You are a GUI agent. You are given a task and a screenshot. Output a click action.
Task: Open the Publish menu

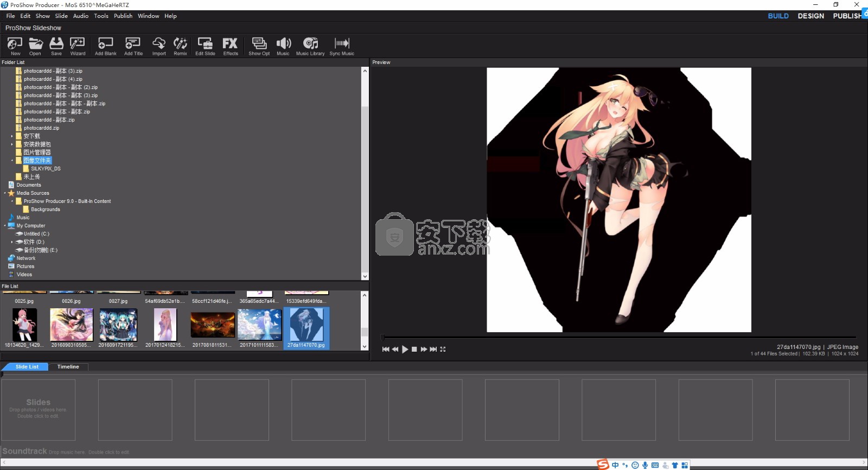point(123,16)
